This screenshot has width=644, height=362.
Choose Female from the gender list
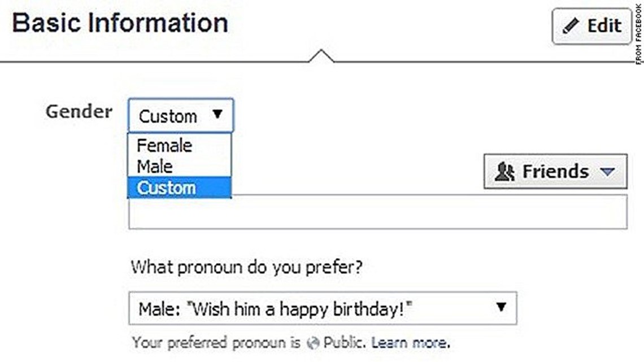pyautogui.click(x=164, y=146)
